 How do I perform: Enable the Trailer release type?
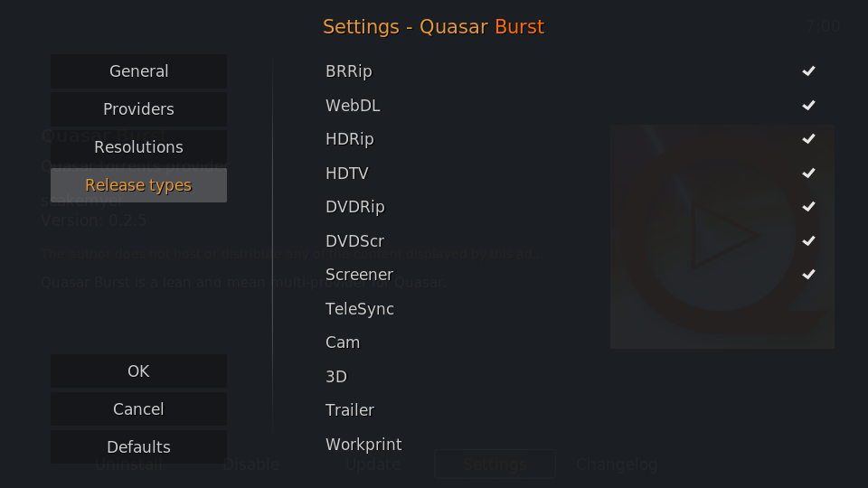click(x=571, y=410)
